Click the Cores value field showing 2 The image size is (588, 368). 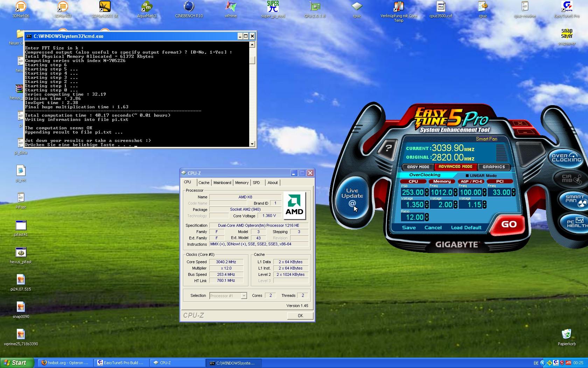point(270,295)
